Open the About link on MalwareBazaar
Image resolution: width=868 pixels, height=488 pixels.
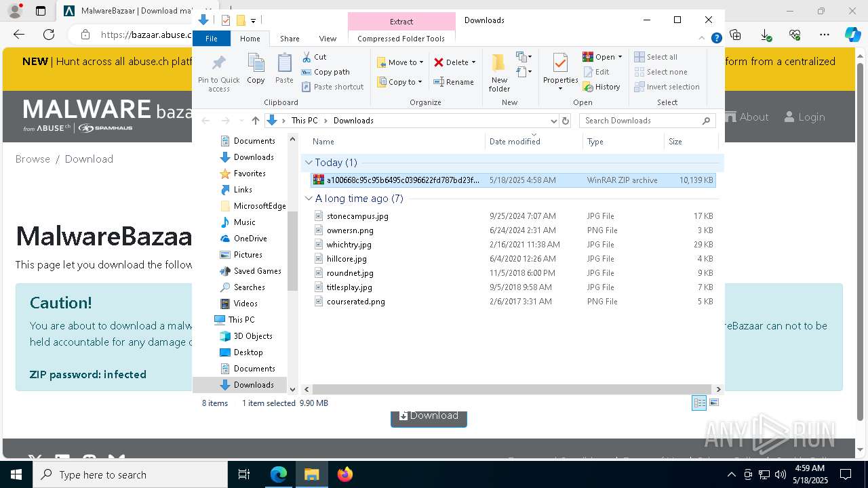click(747, 117)
